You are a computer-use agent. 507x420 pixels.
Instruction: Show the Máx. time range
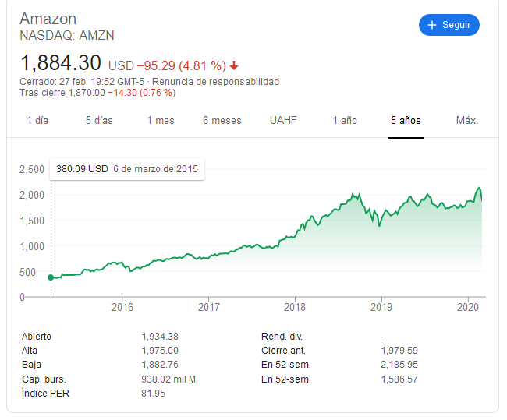coord(467,121)
